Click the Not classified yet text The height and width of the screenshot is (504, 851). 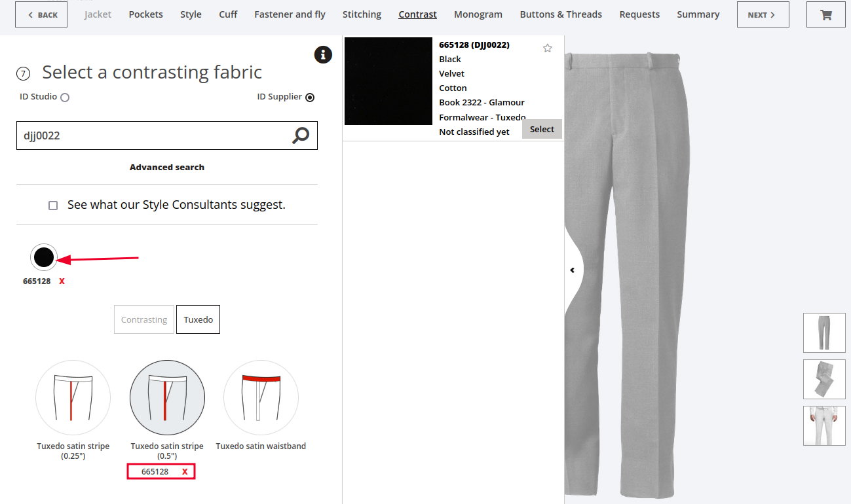tap(474, 132)
